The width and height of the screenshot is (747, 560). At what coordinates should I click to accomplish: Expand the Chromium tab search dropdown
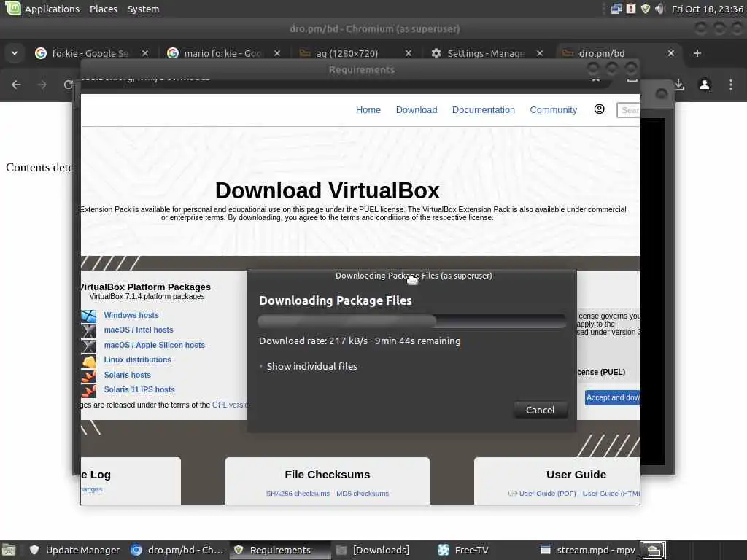15,53
